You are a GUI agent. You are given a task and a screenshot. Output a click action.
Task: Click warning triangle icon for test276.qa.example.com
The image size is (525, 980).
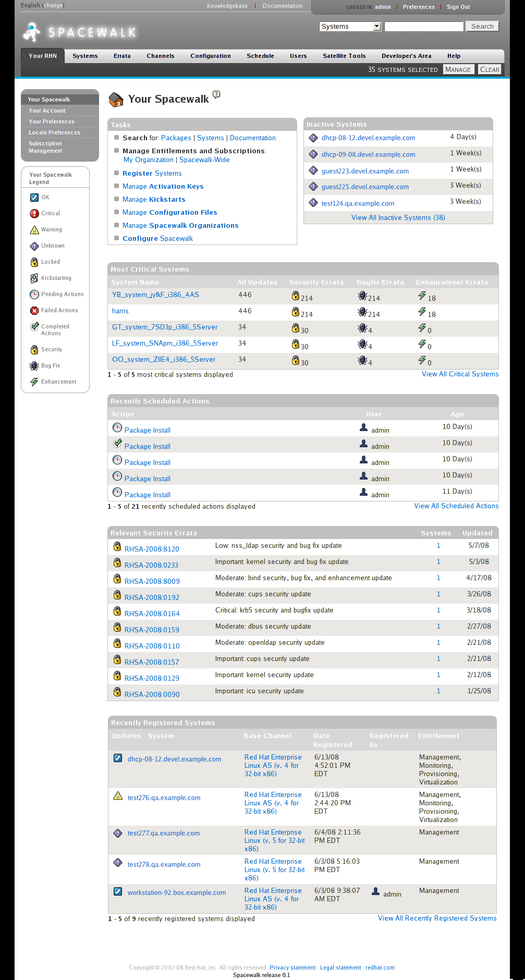point(118,795)
